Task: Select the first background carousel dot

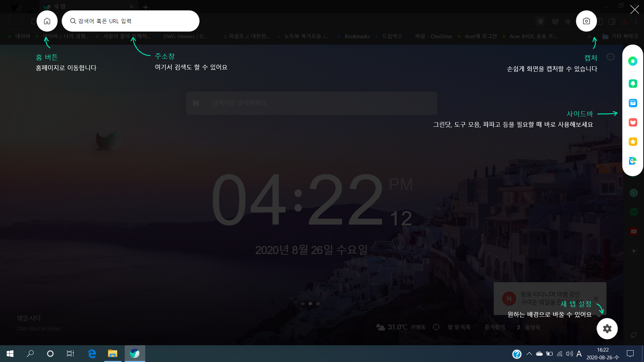Action: point(303,304)
